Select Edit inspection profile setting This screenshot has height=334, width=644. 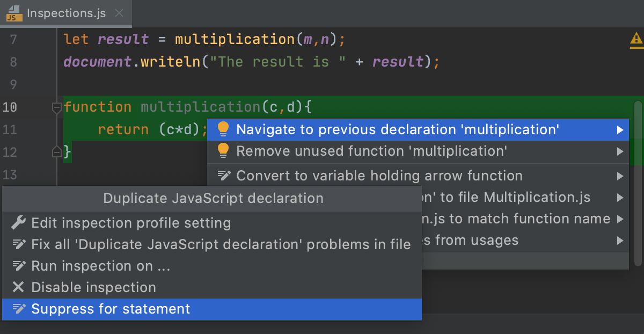(131, 223)
